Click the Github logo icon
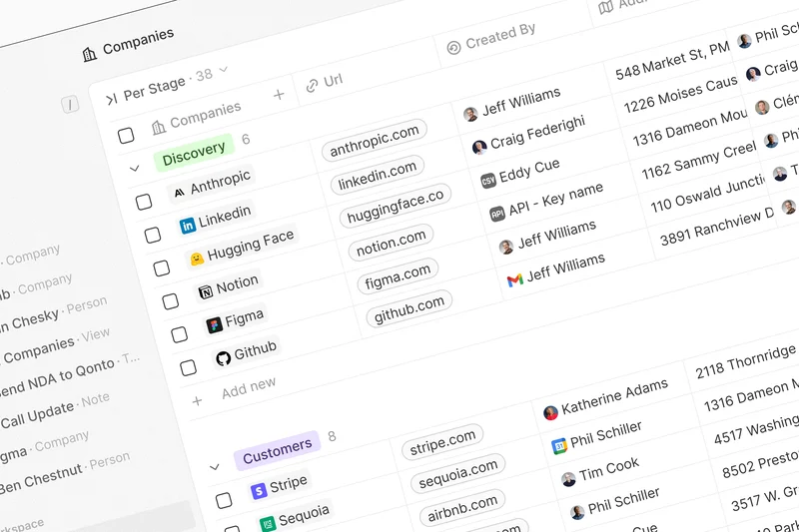The image size is (799, 532). point(223,359)
